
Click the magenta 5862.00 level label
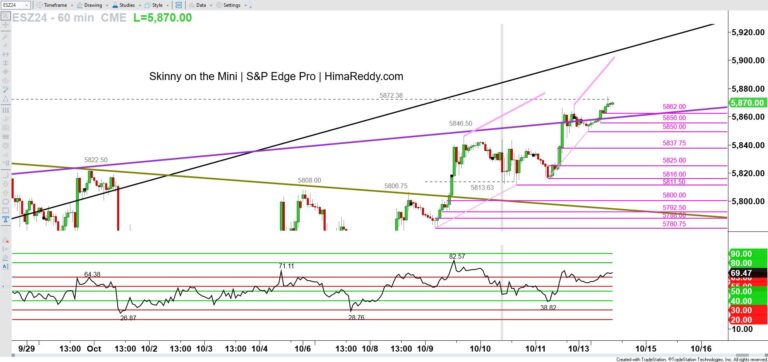674,107
